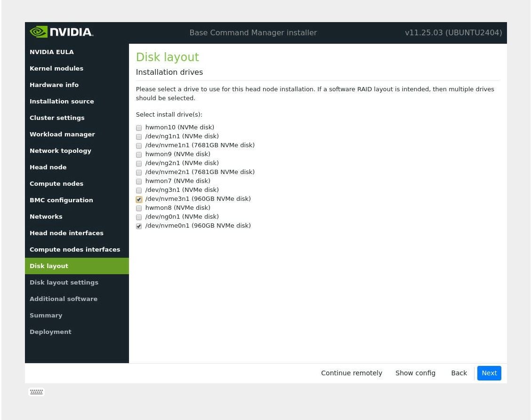Toggle the hwmon8 NVMe disk checkbox
Viewport: 531px width, 420px height.
click(139, 208)
